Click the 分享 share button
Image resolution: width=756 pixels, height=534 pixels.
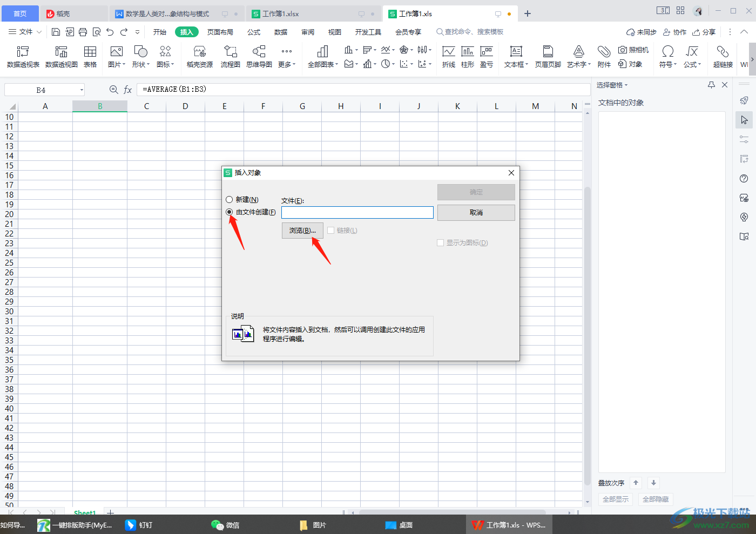coord(704,32)
